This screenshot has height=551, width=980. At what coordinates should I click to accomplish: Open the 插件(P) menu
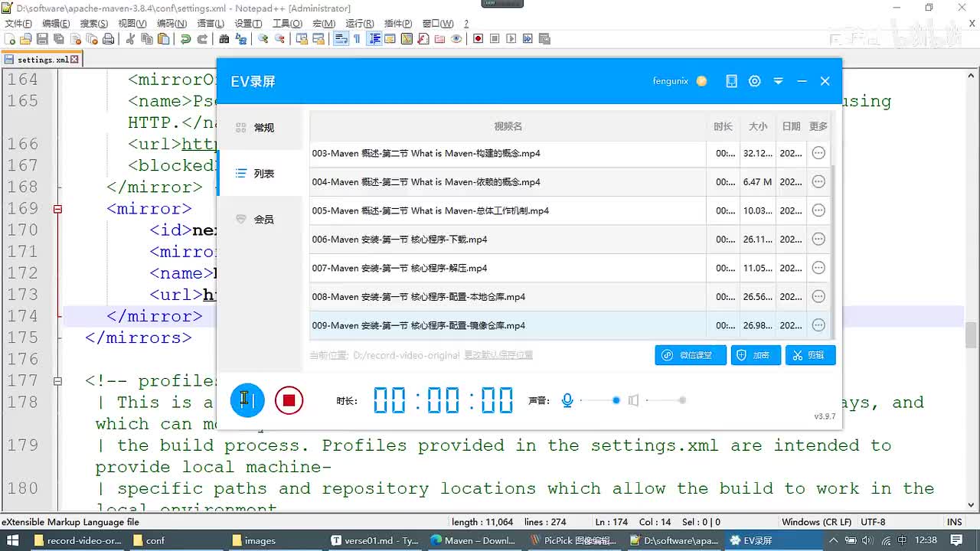point(397,24)
